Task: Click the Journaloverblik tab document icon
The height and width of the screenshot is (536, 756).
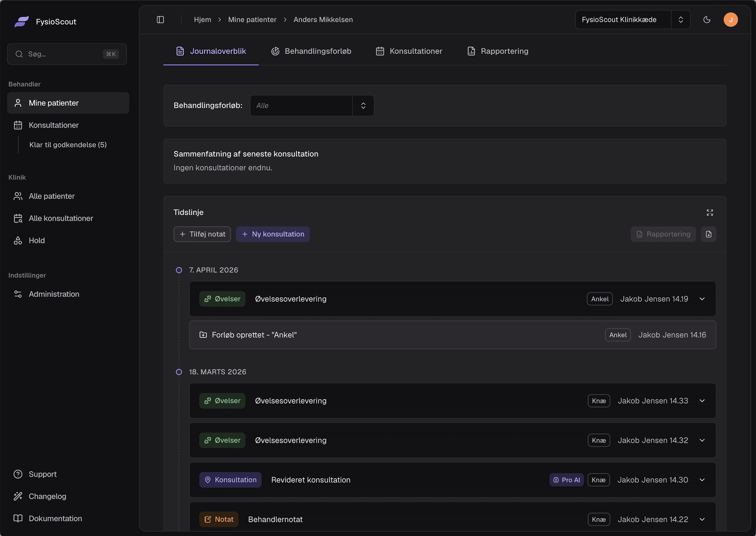Action: [x=180, y=51]
